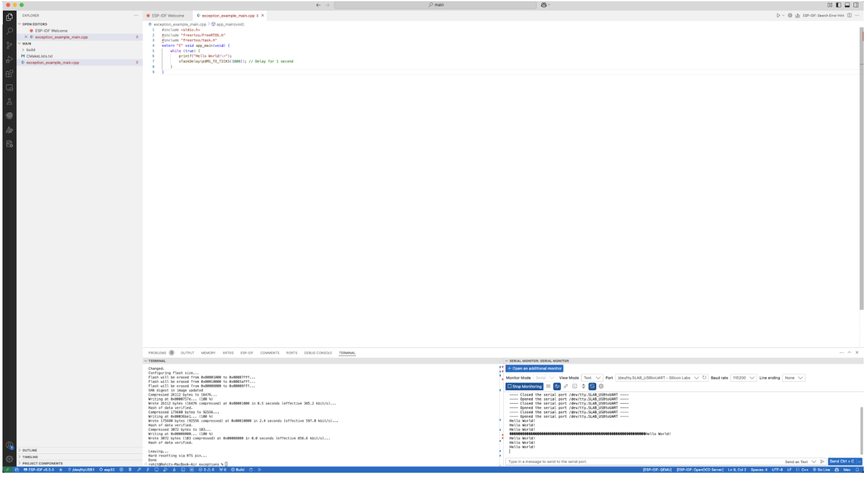Click the Stop Monitoring button

(525, 386)
